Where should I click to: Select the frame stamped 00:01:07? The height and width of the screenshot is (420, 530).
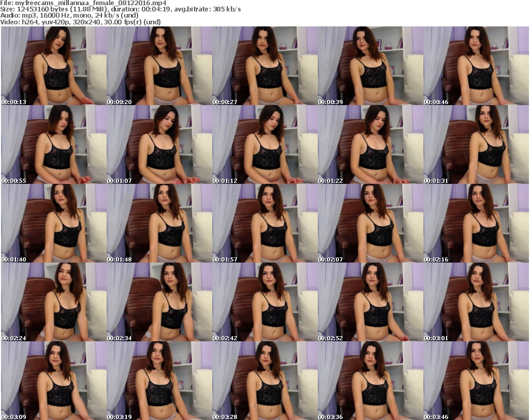coord(159,144)
